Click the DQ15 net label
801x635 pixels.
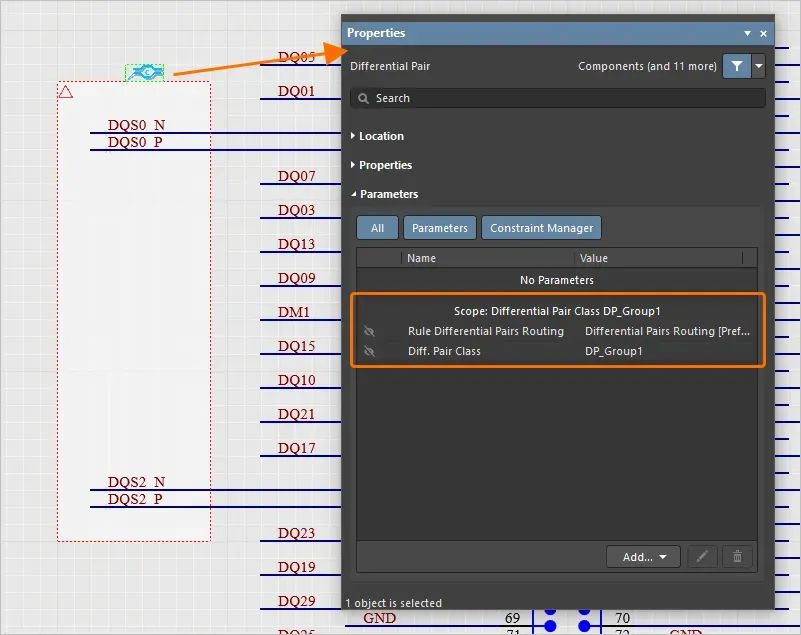pos(296,346)
